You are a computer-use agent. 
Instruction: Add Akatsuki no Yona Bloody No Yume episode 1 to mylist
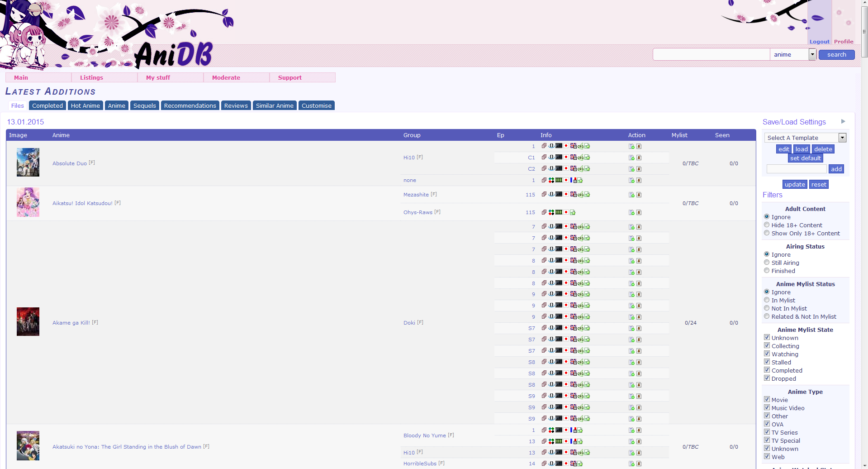click(x=631, y=430)
